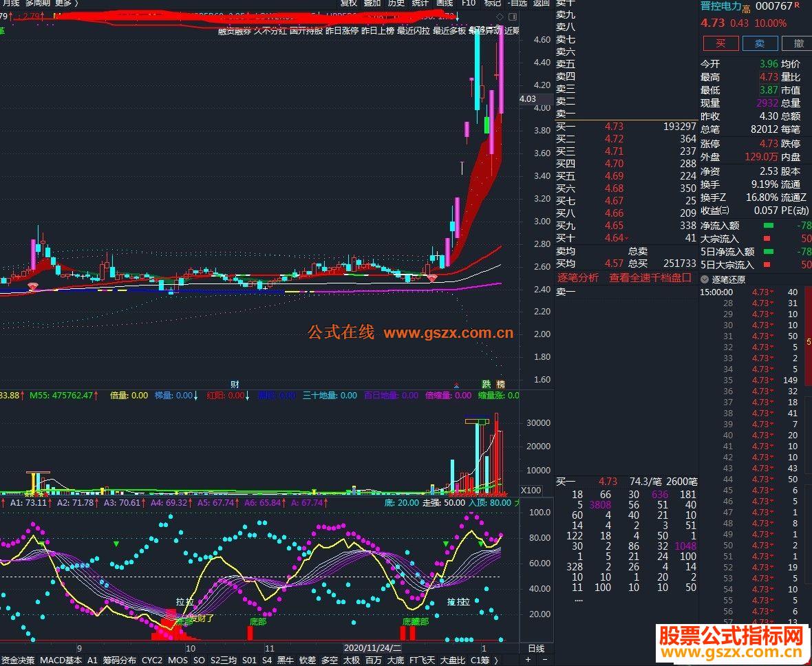The image size is (812, 666).
Task: Click the zoom out minus button
Action: point(544,660)
